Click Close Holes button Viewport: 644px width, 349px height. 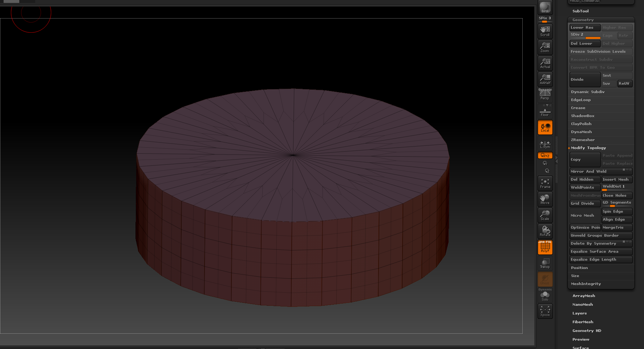[617, 196]
